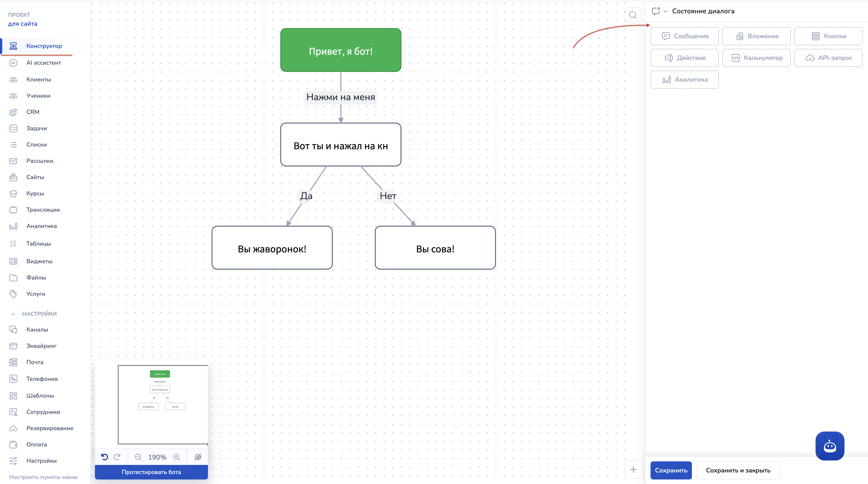Zoom out with the minus magnifier
The width and height of the screenshot is (868, 484).
coord(138,457)
